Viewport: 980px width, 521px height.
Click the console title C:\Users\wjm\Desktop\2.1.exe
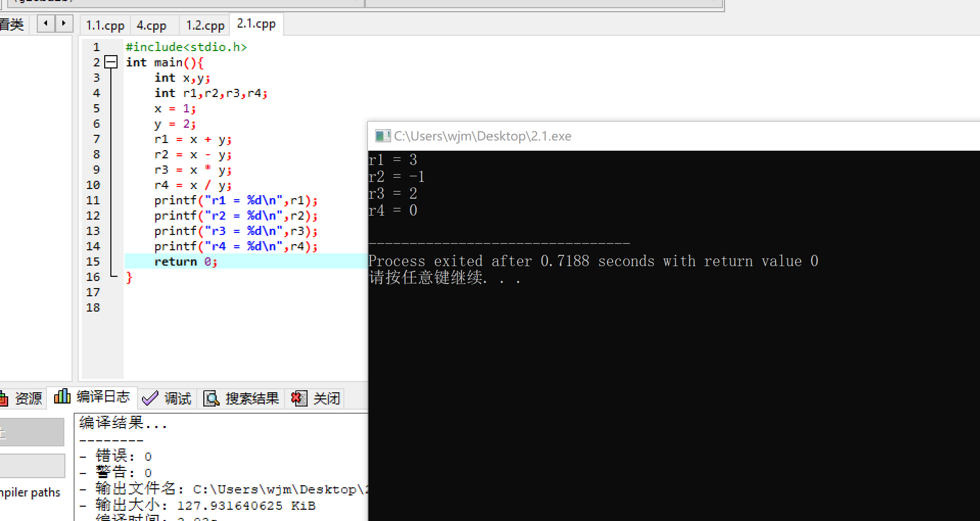pyautogui.click(x=482, y=136)
